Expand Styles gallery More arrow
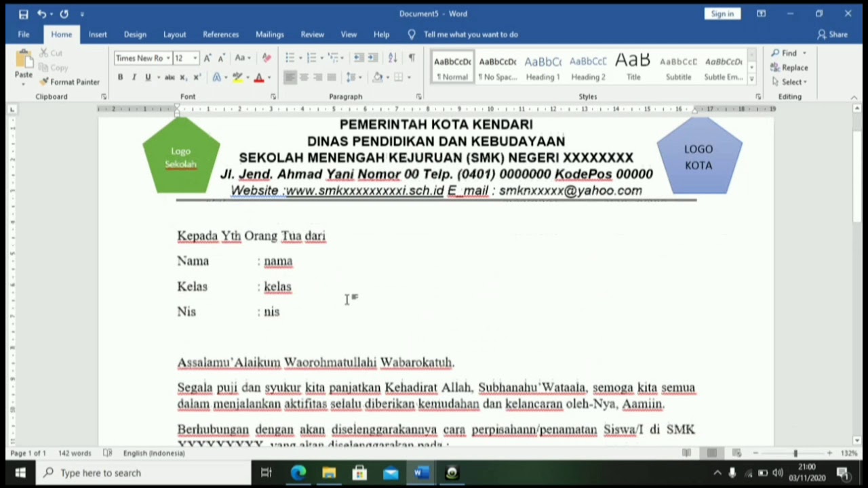 click(x=751, y=80)
